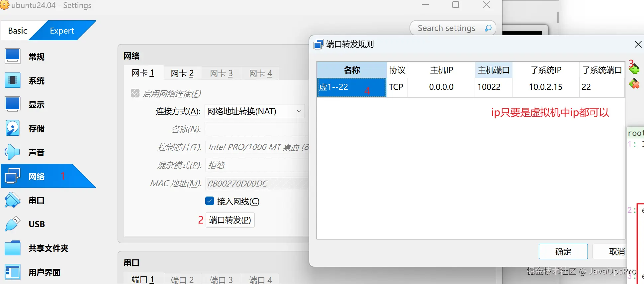The width and height of the screenshot is (644, 284).
Task: Switch to the Basic tab
Action: (x=18, y=31)
